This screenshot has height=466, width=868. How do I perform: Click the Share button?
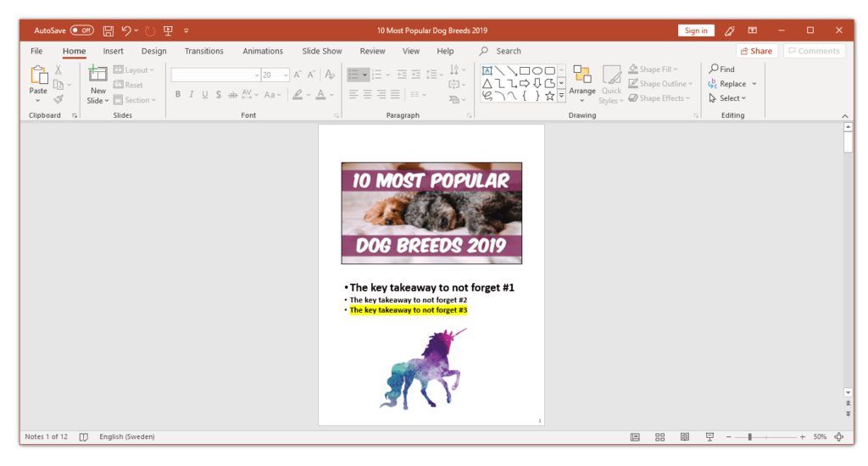point(757,51)
